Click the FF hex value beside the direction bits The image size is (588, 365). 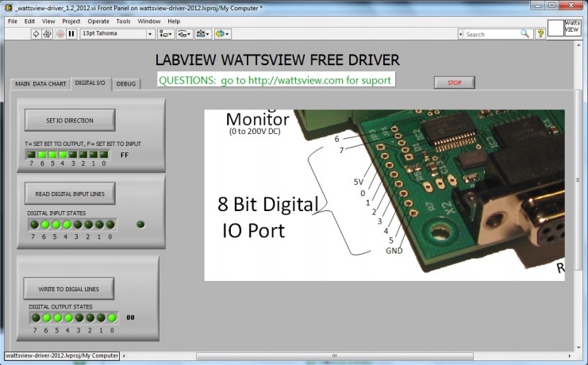(x=125, y=155)
